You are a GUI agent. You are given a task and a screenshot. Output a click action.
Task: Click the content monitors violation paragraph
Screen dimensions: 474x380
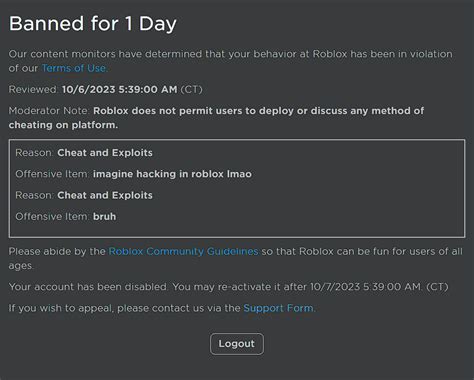tap(231, 61)
